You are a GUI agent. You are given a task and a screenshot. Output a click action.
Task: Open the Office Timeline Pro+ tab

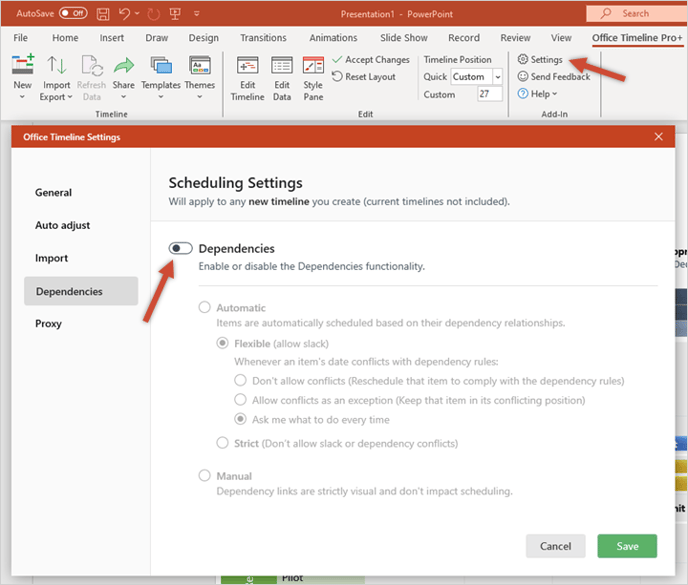637,38
